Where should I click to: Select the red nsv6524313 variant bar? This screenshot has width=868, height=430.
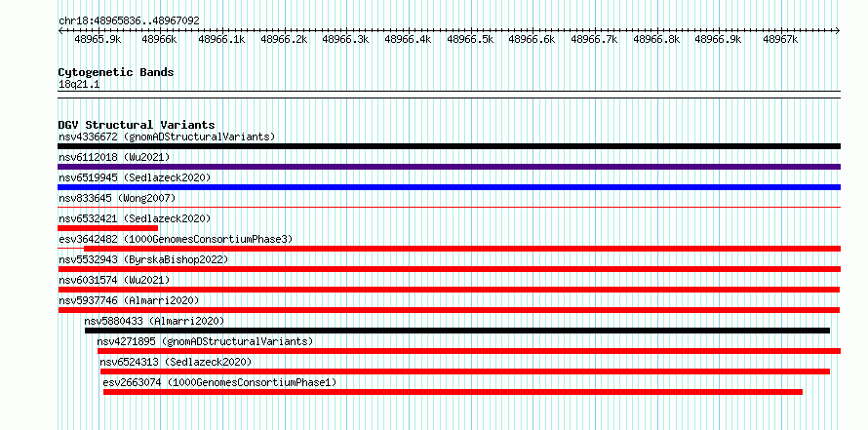(465, 371)
